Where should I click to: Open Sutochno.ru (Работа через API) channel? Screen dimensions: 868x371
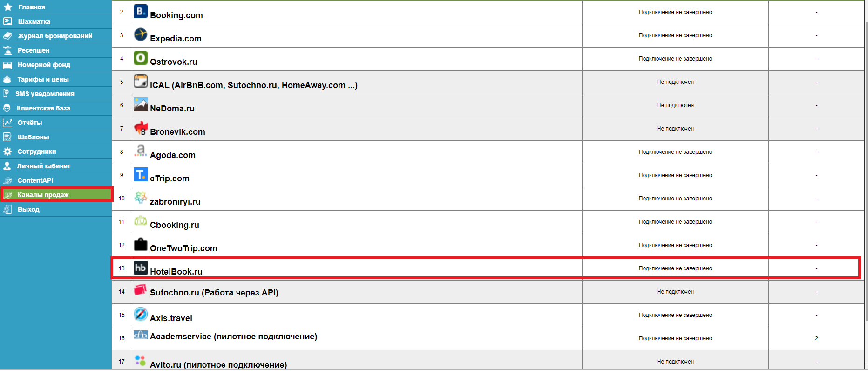coord(214,293)
